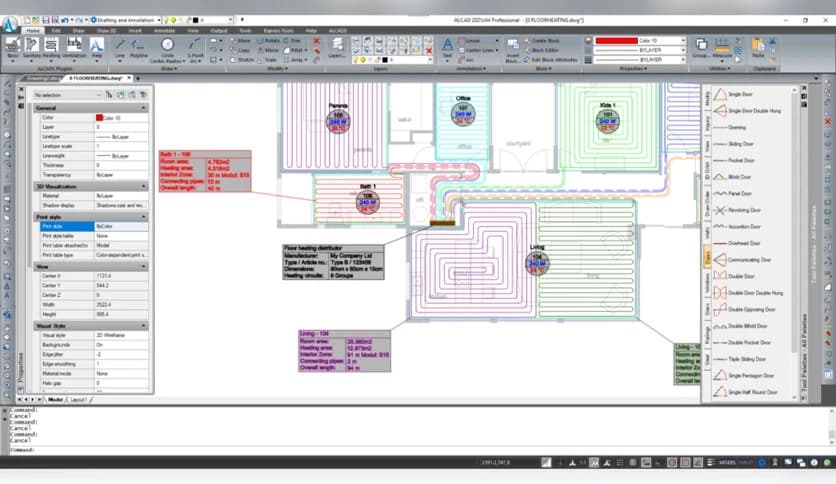Click the Linear dimension button
Image resolution: width=836 pixels, height=484 pixels.
click(x=469, y=41)
